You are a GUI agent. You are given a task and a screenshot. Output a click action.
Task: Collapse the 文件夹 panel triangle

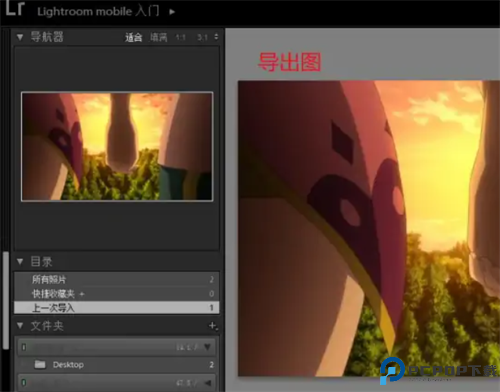pyautogui.click(x=20, y=326)
